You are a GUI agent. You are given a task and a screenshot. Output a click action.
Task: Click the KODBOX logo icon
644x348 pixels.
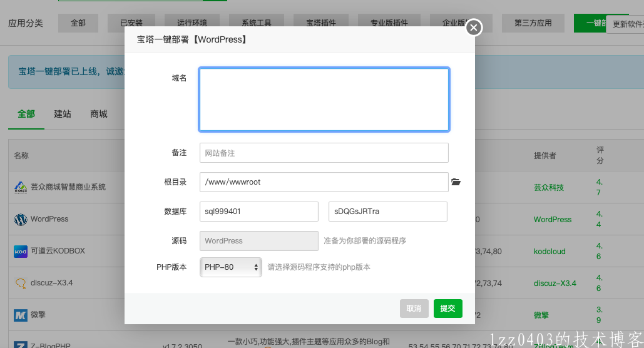[x=21, y=251]
